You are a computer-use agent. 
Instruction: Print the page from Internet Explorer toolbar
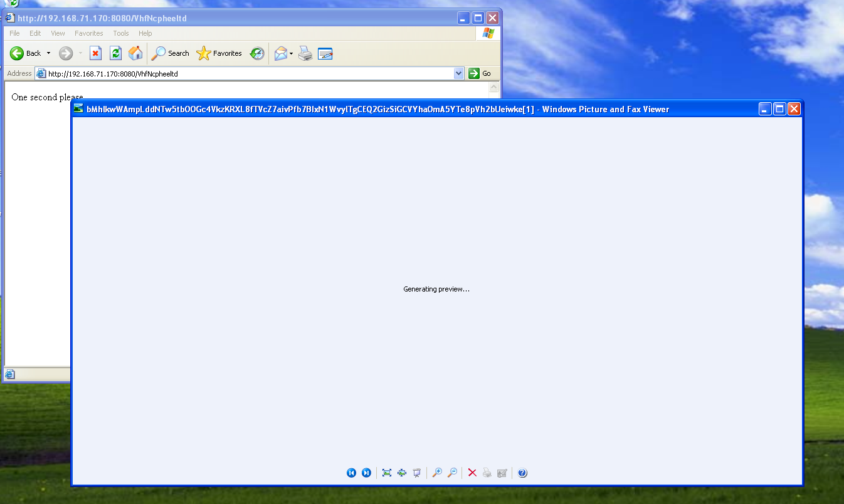tap(305, 53)
